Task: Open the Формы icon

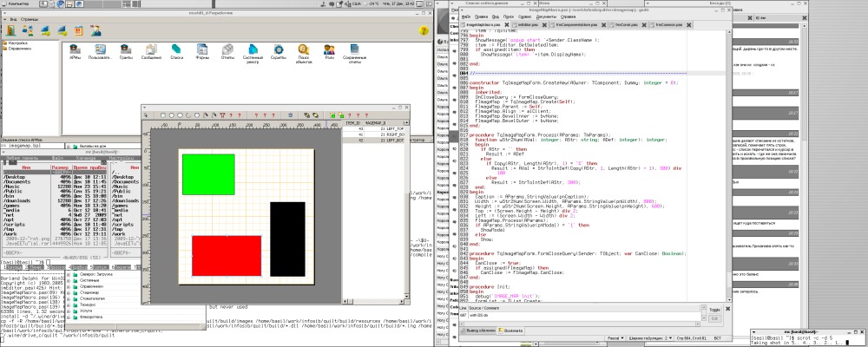Action: (202, 51)
